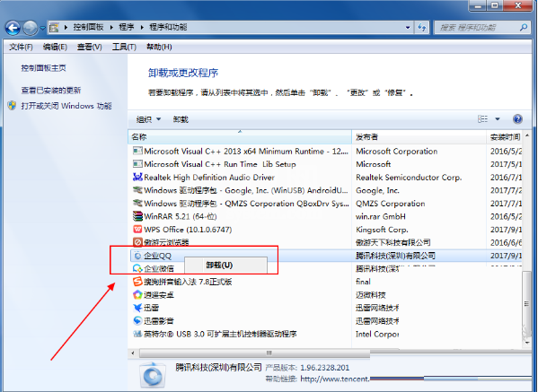Click the 傲游云浏览器 icon
The image size is (538, 392).
(x=137, y=242)
